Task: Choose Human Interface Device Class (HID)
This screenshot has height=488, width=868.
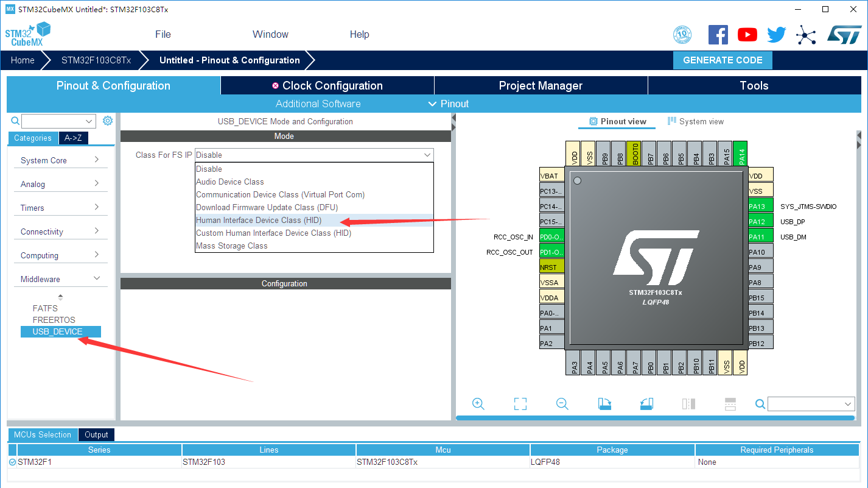Action: [x=314, y=220]
